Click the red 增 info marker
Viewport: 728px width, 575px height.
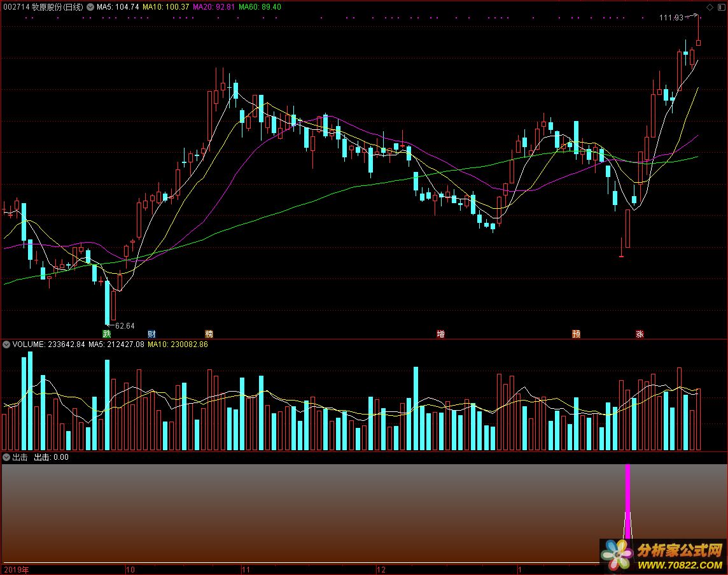(440, 334)
